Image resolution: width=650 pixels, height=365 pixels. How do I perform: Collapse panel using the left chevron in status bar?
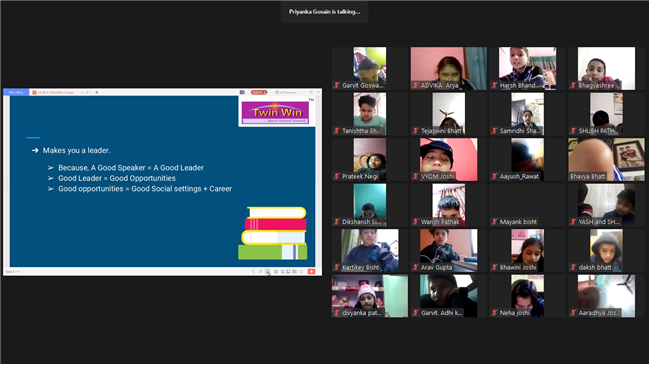pos(253,272)
